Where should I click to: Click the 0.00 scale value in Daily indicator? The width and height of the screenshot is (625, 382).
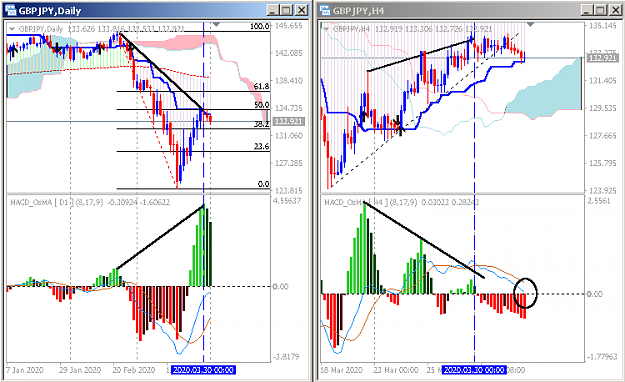[x=281, y=286]
